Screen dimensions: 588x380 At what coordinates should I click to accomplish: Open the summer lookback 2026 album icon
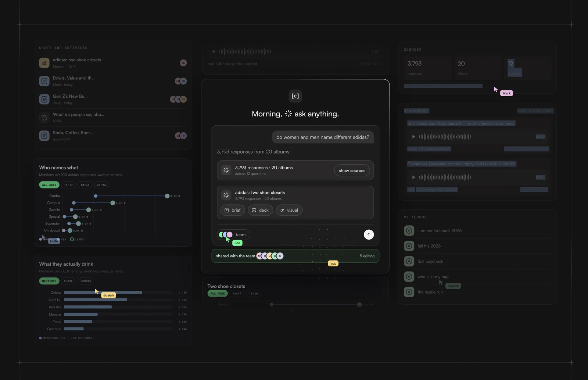pos(409,231)
